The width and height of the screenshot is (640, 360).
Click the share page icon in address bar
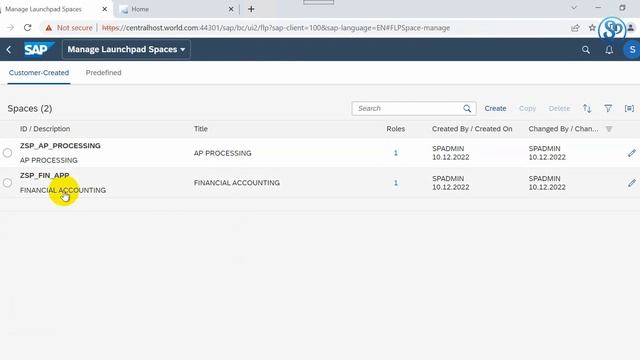point(575,28)
